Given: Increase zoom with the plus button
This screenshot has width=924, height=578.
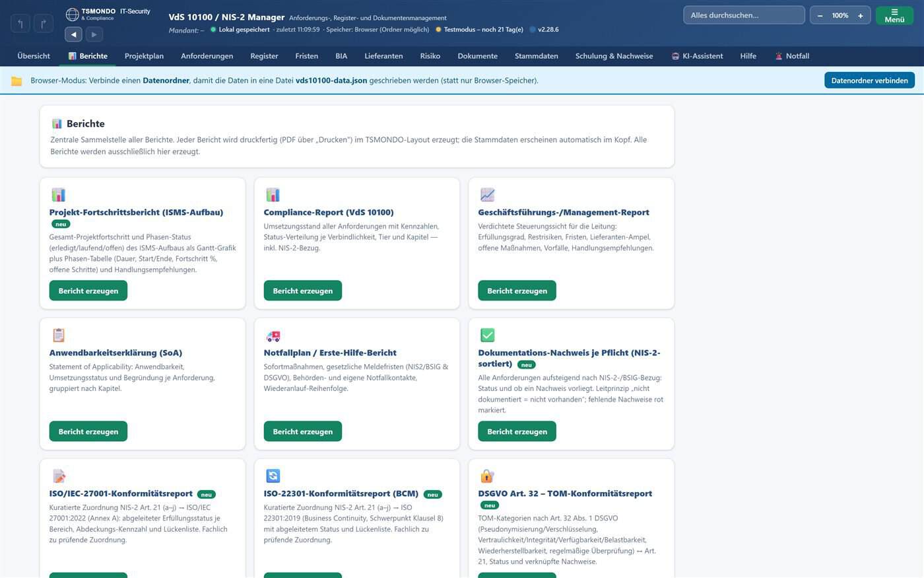Looking at the screenshot, I should pos(860,15).
